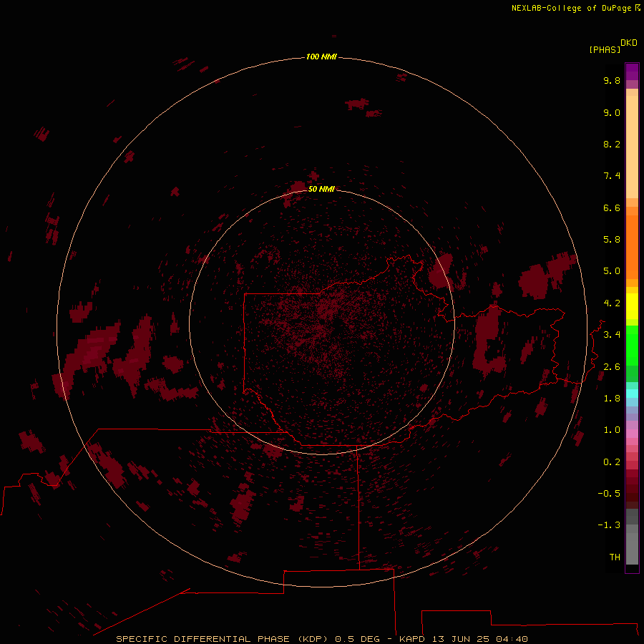Click the 6.6 scale label
Screen dimensions: 644x644
[612, 208]
